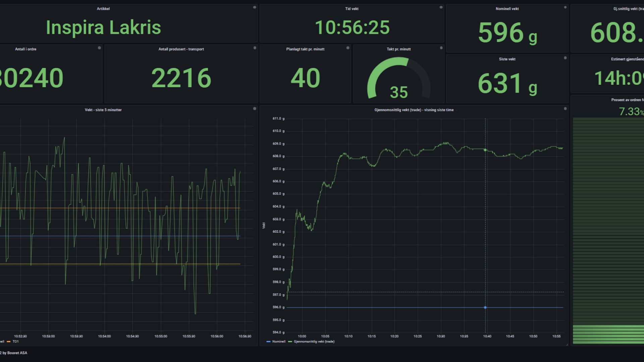Click the Takt pr. minutt gauge corner dot

tap(441, 48)
